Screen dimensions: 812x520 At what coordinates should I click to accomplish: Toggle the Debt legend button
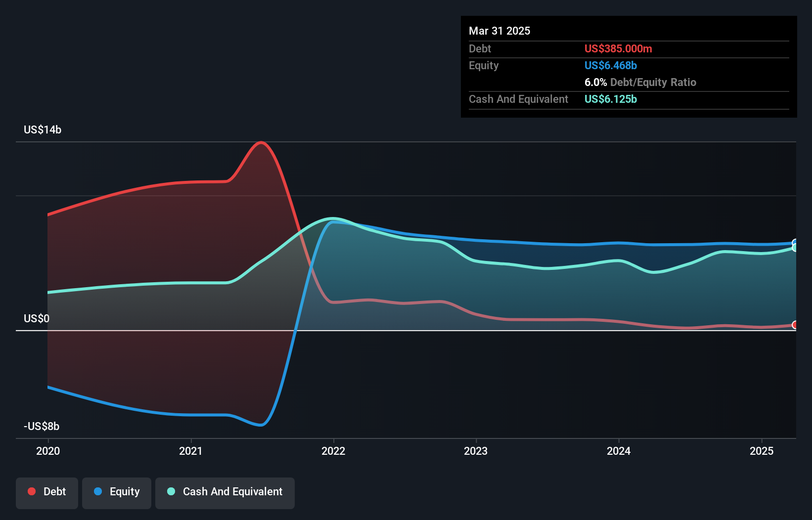47,493
